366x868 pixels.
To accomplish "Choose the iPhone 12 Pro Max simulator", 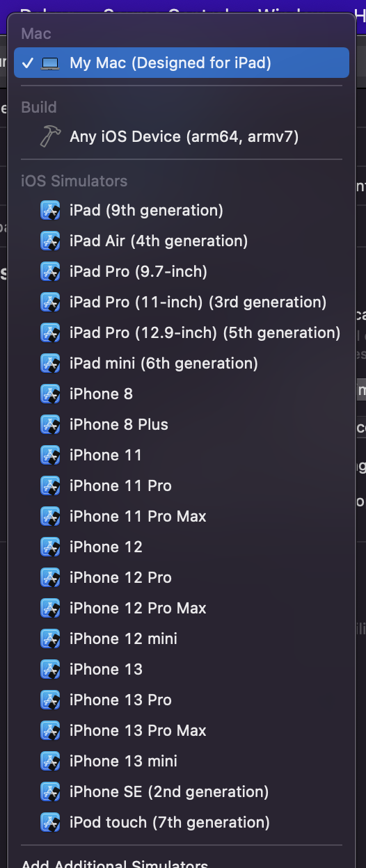I will click(181, 608).
